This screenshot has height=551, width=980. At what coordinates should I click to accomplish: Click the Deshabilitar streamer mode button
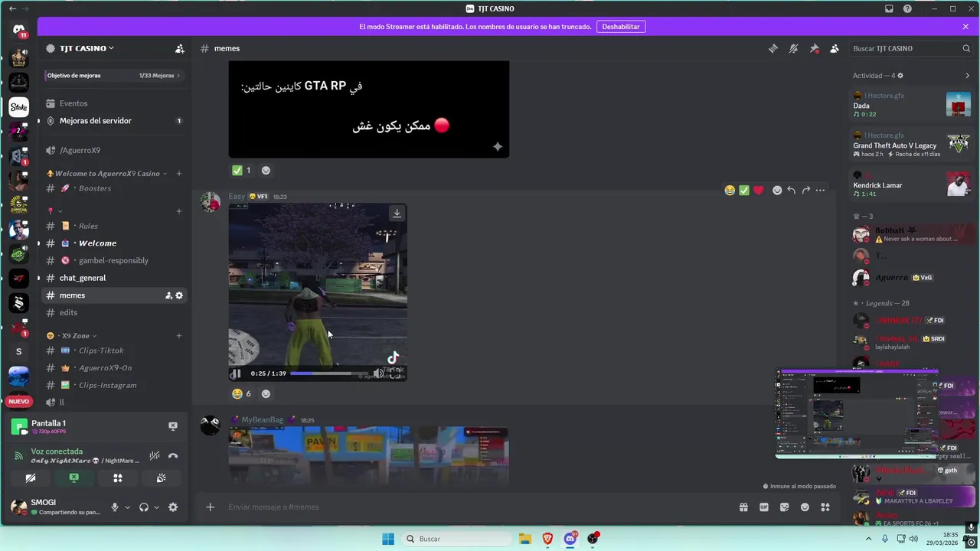[x=621, y=27]
